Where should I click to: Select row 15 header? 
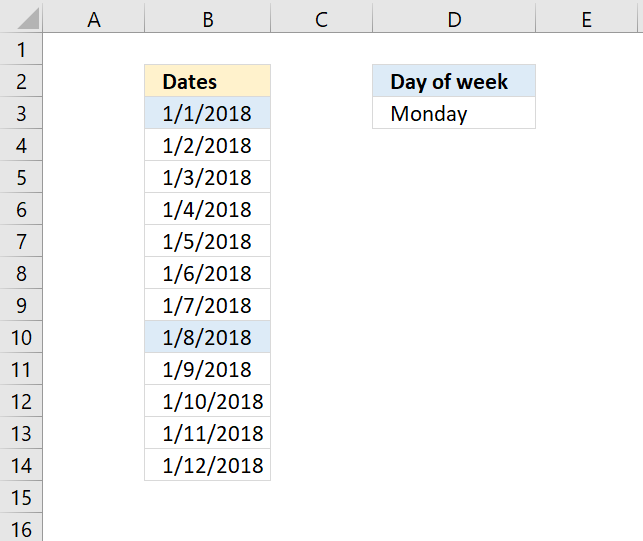coord(21,497)
